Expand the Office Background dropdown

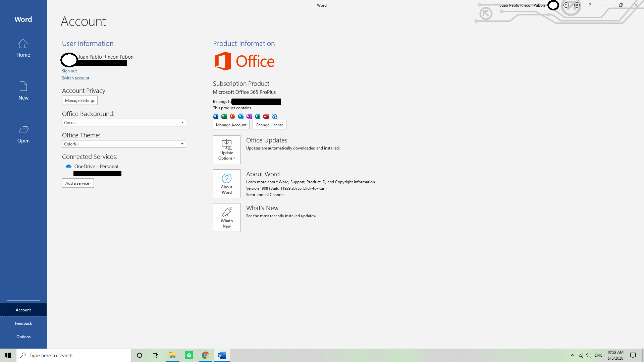pos(182,123)
